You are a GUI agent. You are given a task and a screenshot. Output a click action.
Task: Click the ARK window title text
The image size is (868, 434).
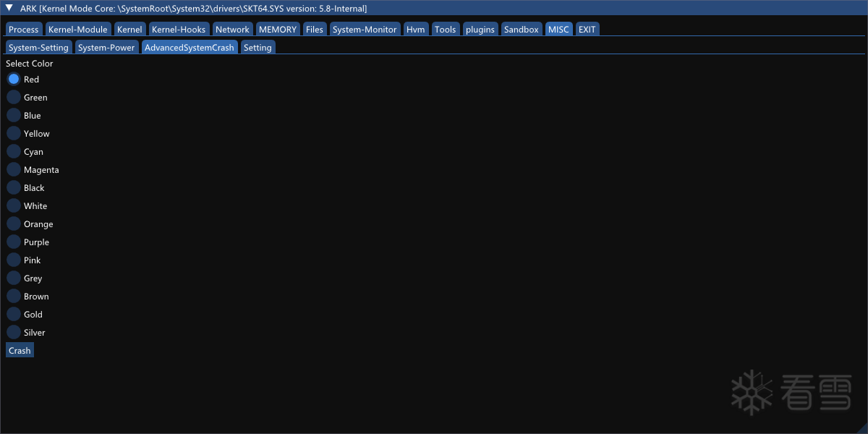(193, 8)
